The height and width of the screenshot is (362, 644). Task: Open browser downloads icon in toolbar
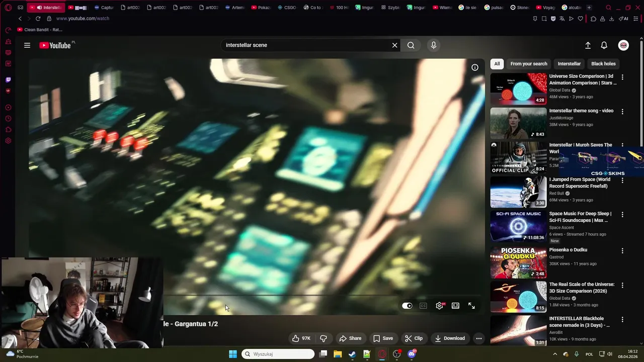pos(611,19)
